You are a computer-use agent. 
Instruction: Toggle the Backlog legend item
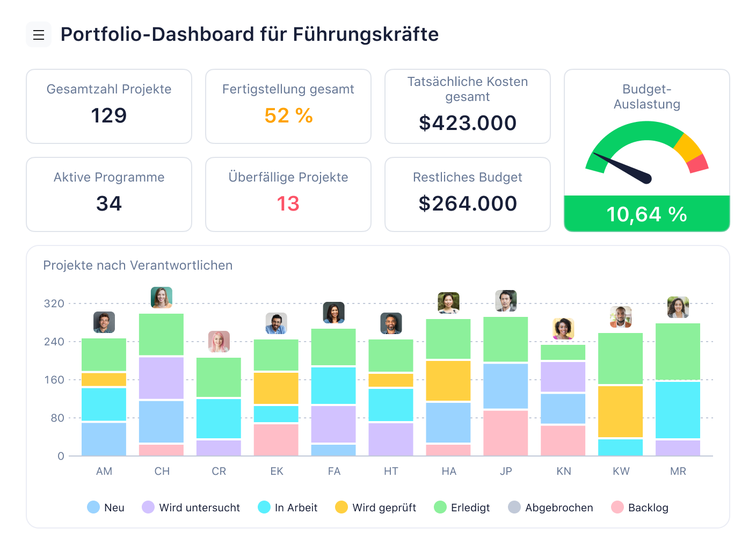point(640,508)
